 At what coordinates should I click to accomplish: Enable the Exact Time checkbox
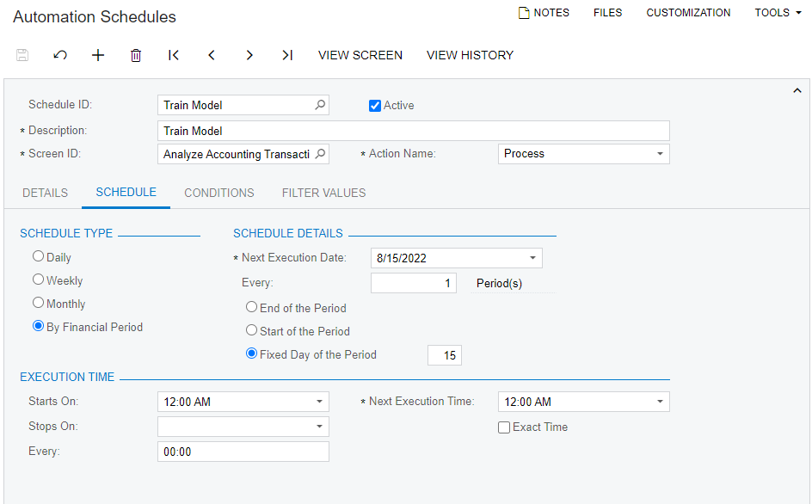[x=504, y=427]
